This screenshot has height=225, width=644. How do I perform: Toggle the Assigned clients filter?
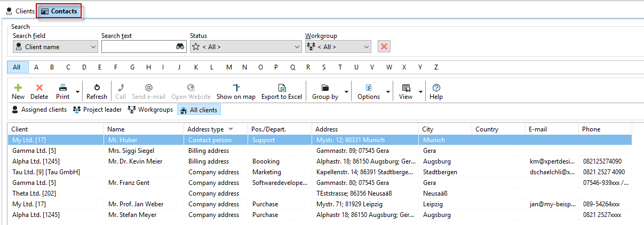(39, 110)
